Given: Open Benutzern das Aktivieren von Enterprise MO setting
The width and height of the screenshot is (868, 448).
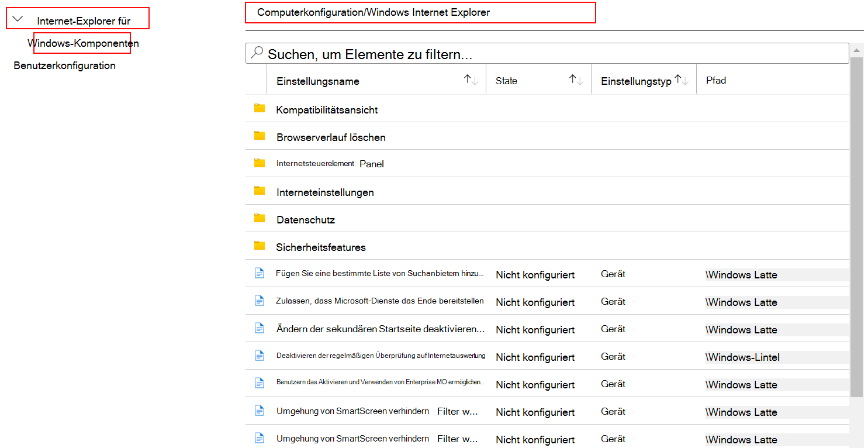Looking at the screenshot, I should [380, 382].
